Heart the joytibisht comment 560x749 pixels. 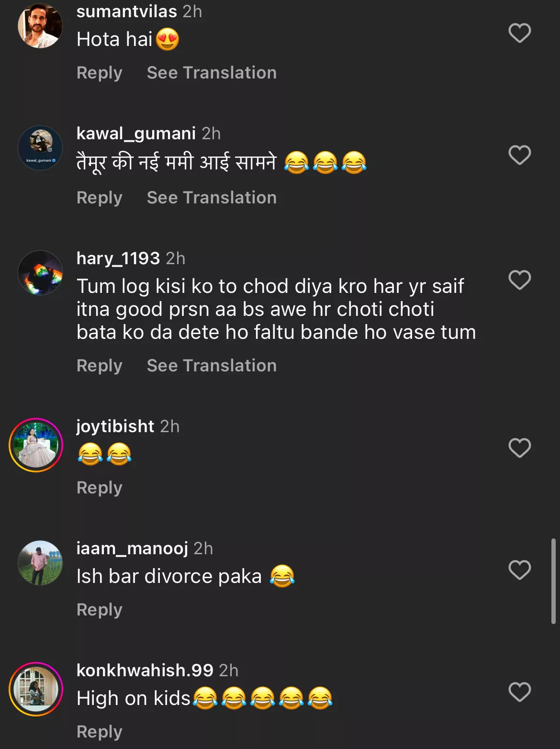point(519,448)
